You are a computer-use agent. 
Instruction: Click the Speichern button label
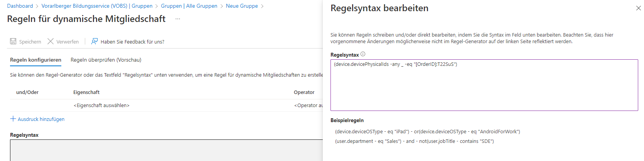[x=30, y=42]
